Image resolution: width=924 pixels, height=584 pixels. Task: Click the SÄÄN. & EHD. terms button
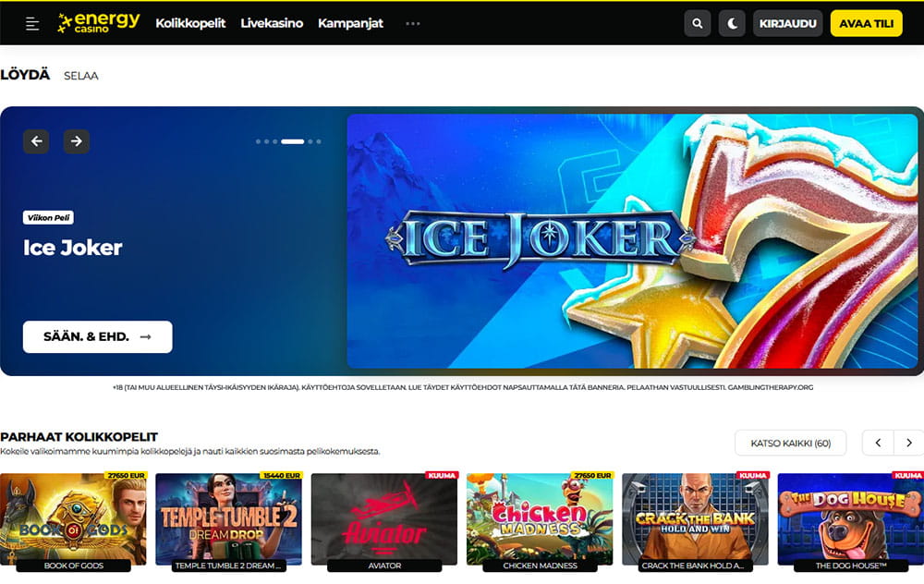(98, 336)
